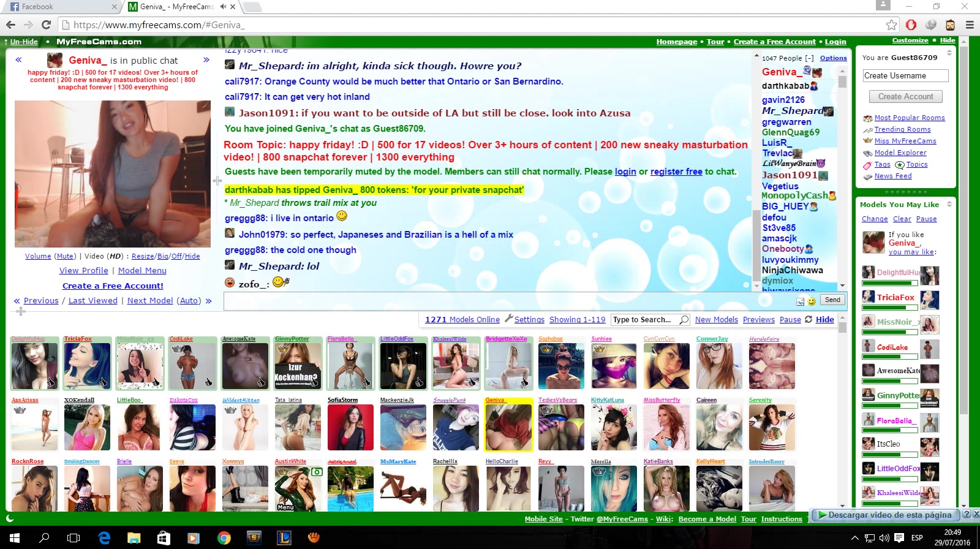
Task: Click the image icon beside chat input
Action: (800, 301)
